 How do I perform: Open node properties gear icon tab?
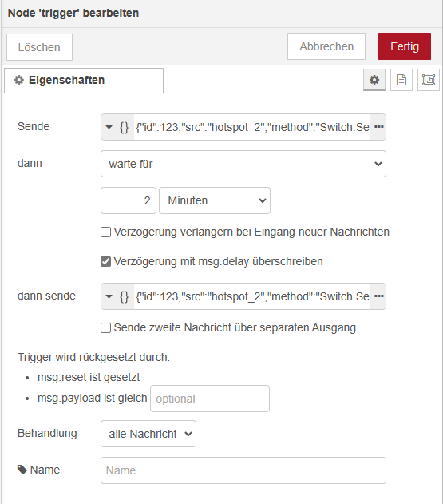pos(374,80)
